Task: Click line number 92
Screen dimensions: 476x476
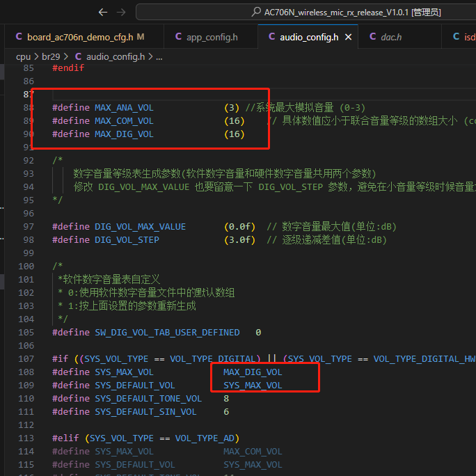Action: [x=29, y=160]
